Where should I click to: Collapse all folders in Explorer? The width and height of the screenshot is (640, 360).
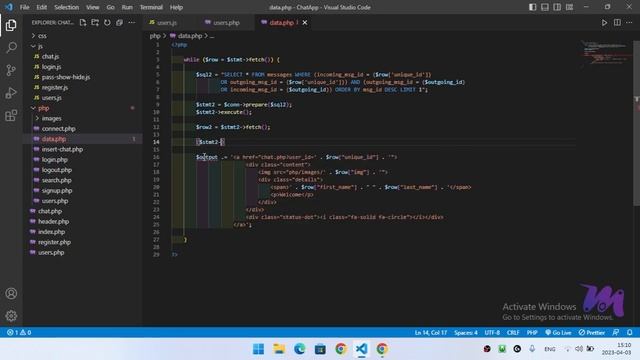pyautogui.click(x=119, y=22)
